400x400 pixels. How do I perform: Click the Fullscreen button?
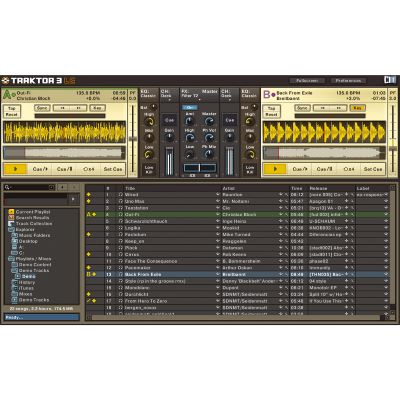306,80
